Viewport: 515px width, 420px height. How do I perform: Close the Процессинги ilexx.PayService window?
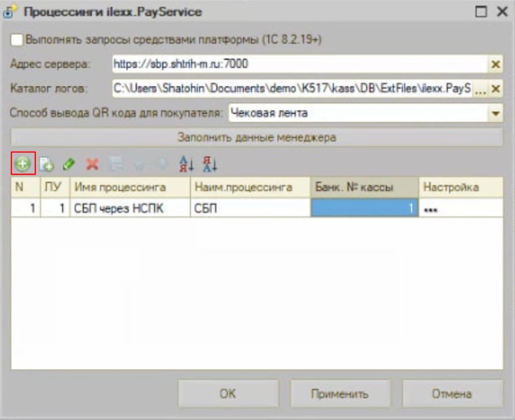coord(502,12)
